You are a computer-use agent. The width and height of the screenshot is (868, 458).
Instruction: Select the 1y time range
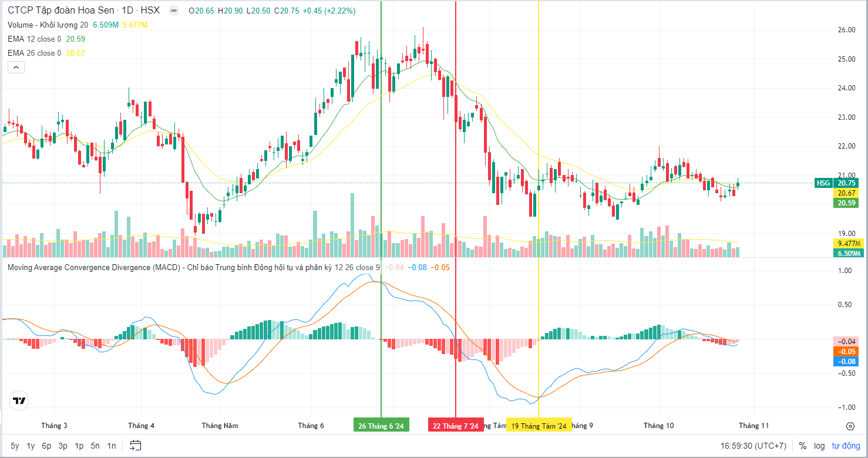[x=31, y=446]
